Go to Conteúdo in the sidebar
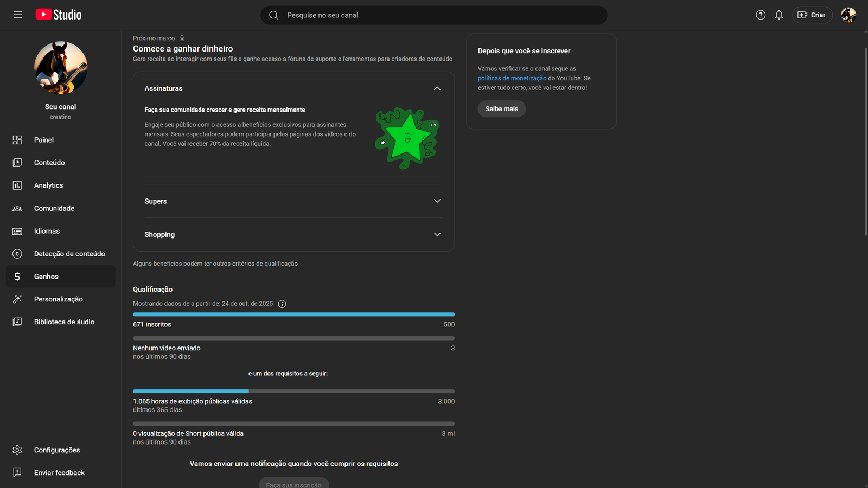The image size is (868, 488). [60, 163]
